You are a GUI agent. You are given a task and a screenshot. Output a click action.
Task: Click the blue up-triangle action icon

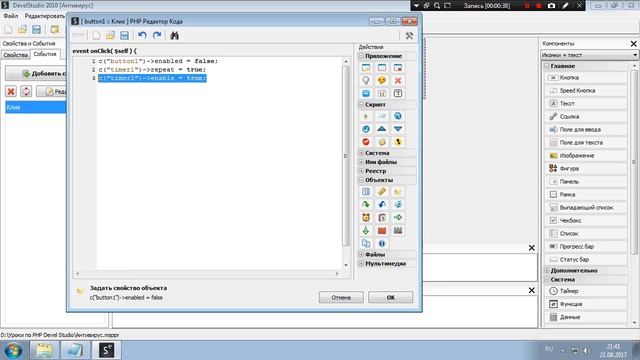click(382, 129)
